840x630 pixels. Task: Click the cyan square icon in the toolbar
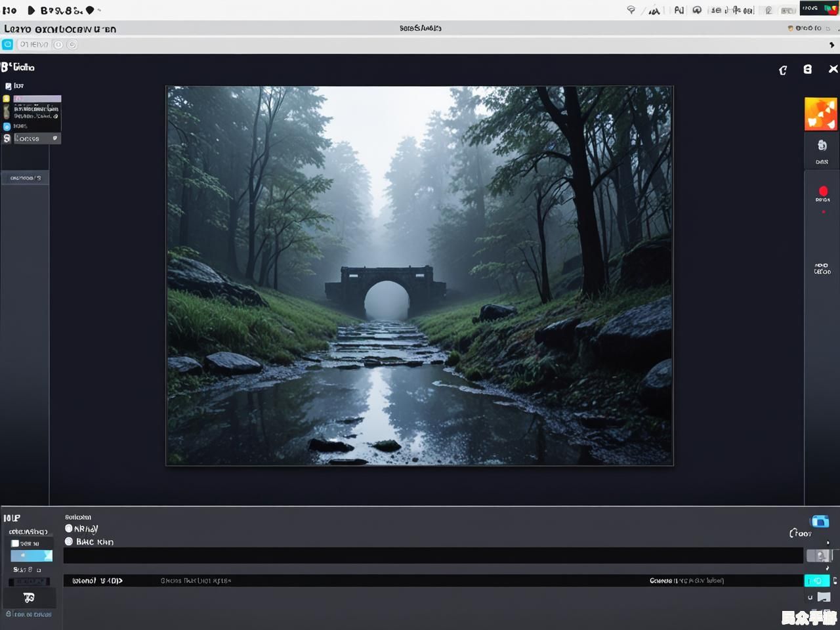click(7, 45)
